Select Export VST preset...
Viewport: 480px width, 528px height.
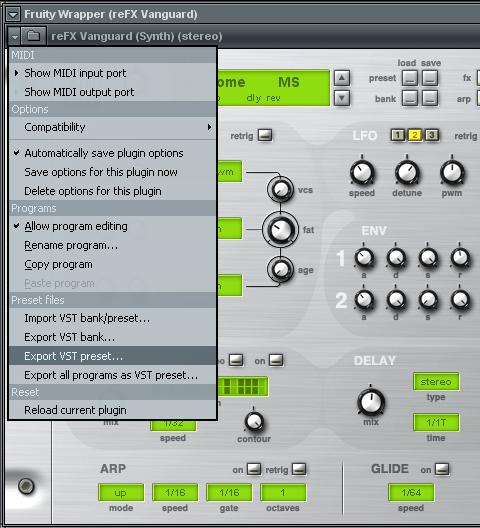113,356
